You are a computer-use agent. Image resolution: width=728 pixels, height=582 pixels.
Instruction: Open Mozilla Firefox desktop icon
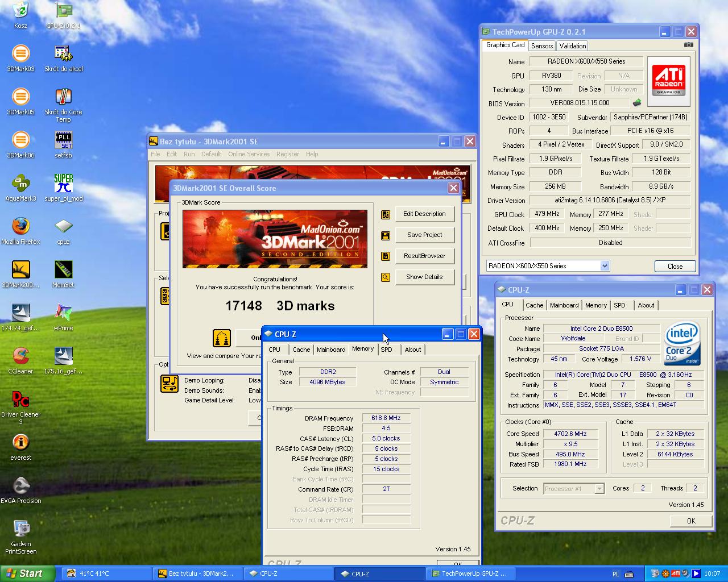point(20,231)
